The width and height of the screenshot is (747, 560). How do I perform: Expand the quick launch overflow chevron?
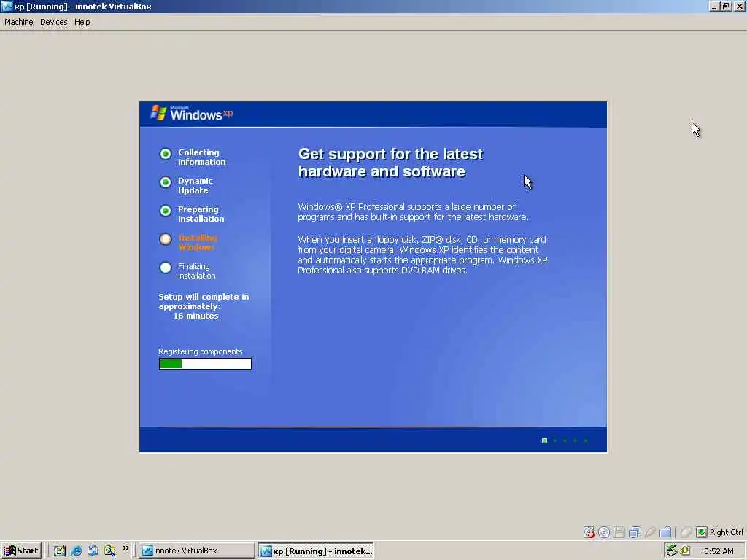pyautogui.click(x=125, y=548)
